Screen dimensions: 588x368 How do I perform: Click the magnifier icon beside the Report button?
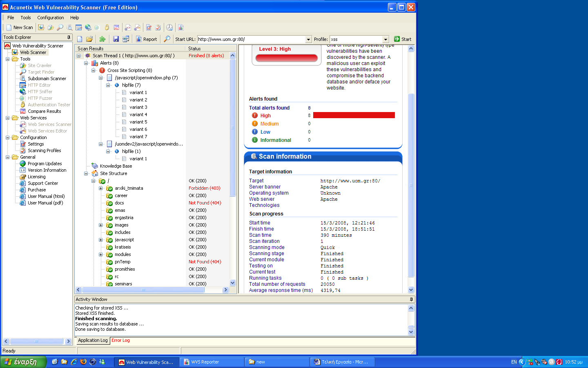click(167, 39)
